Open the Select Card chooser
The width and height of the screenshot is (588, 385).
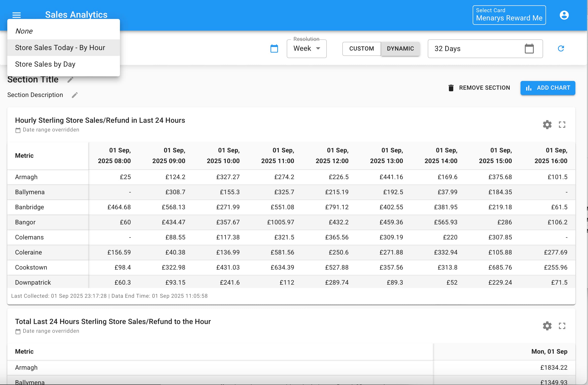(509, 15)
